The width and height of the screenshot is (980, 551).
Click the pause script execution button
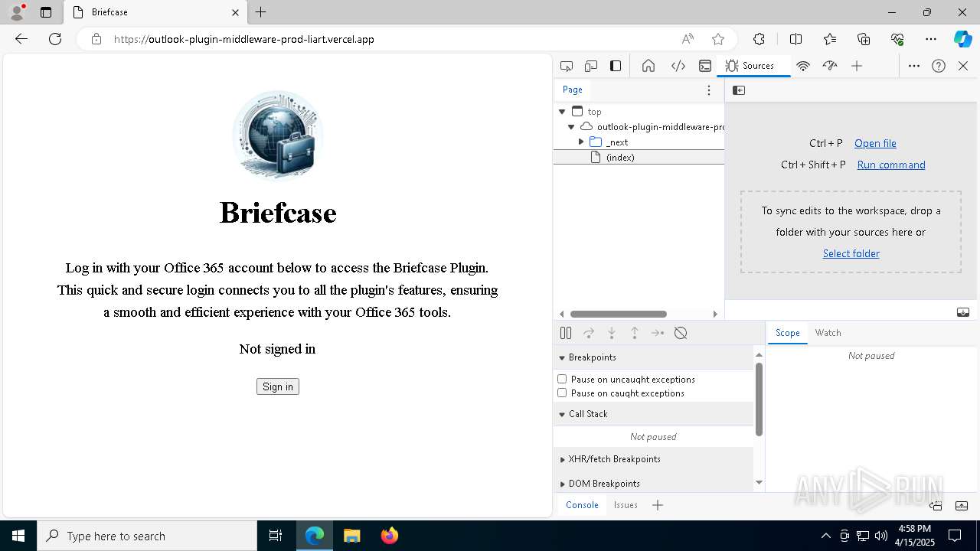[566, 333]
